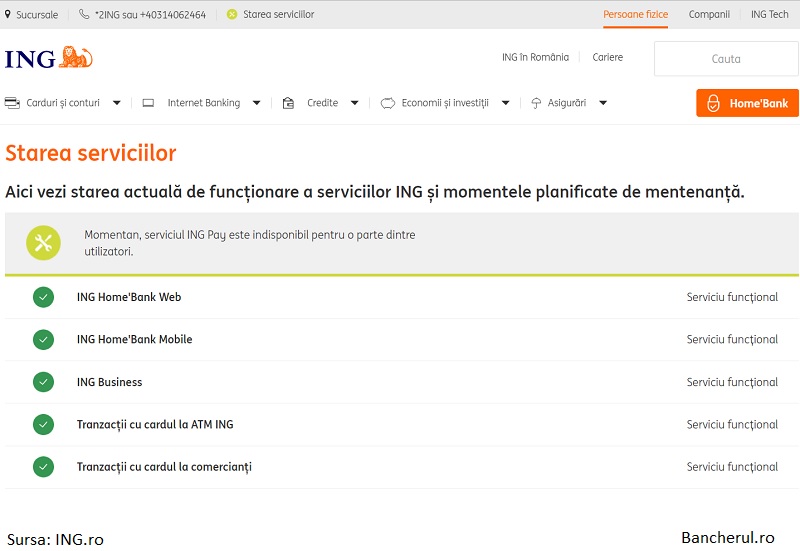Switch to the ING Tech tab
Screen dimensions: 800x551
769,14
